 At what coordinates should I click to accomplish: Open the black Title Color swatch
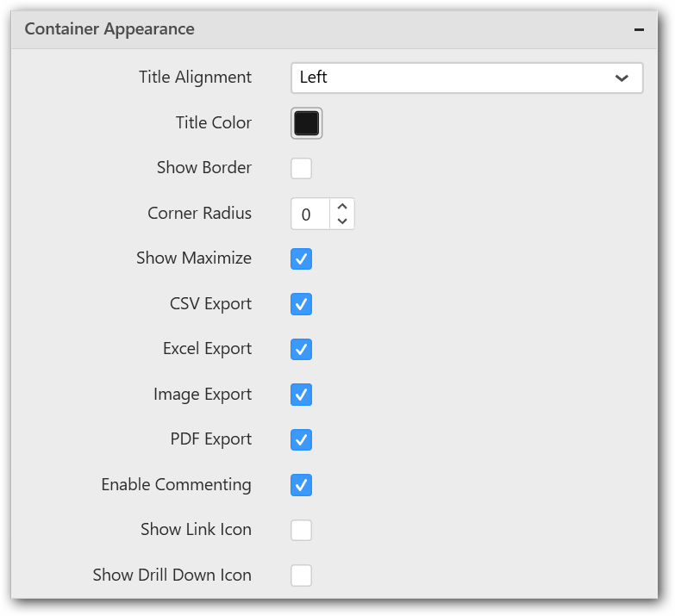point(306,123)
